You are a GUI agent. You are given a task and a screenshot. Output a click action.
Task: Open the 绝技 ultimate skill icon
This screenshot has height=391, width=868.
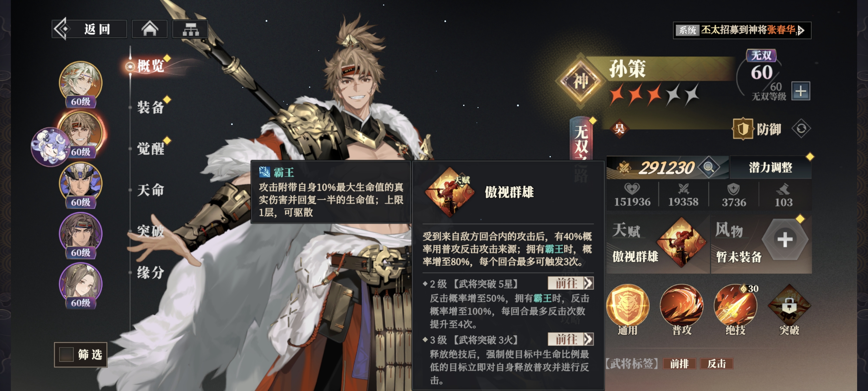tap(735, 305)
